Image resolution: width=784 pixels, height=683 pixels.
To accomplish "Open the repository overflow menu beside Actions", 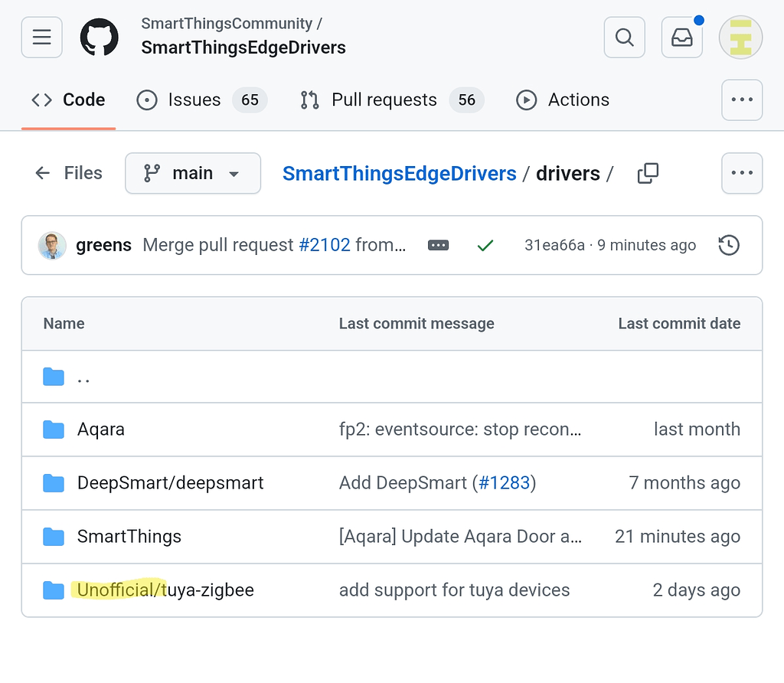I will pyautogui.click(x=741, y=100).
